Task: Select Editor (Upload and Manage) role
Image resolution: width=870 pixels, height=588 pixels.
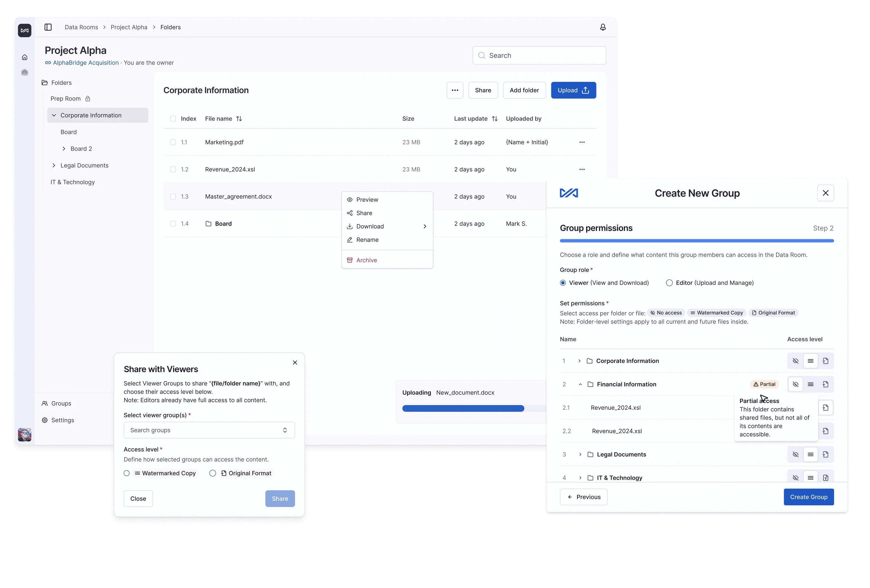Action: [669, 283]
